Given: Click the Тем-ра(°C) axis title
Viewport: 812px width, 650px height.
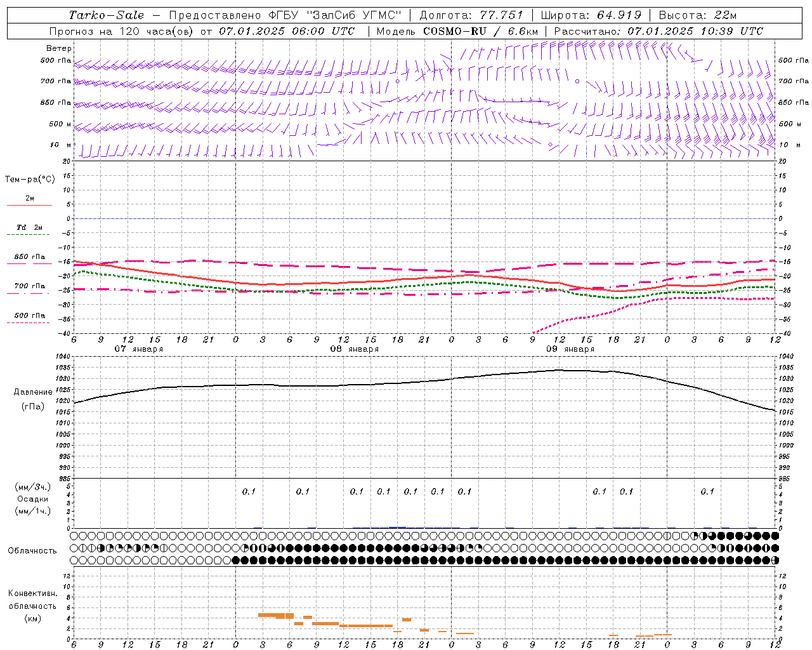Looking at the screenshot, I should click(30, 180).
